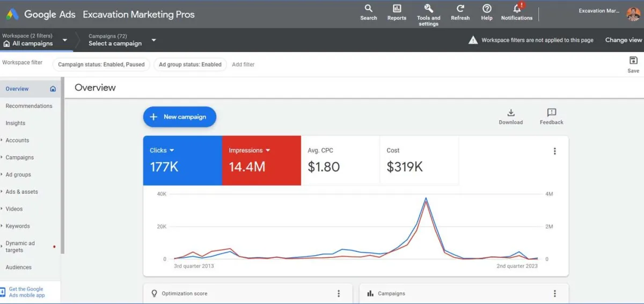
Task: Click the sidebar vertical scrollbar
Action: coord(62,165)
